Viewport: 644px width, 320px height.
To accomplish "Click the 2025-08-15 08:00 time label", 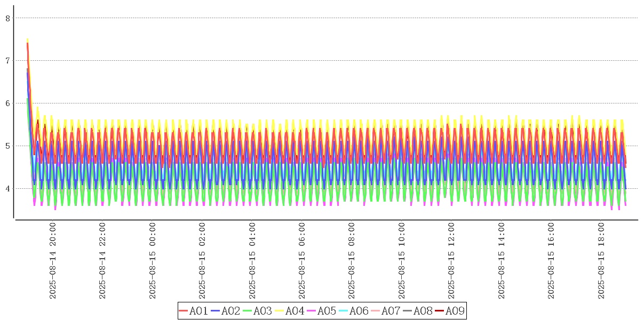I will click(352, 261).
